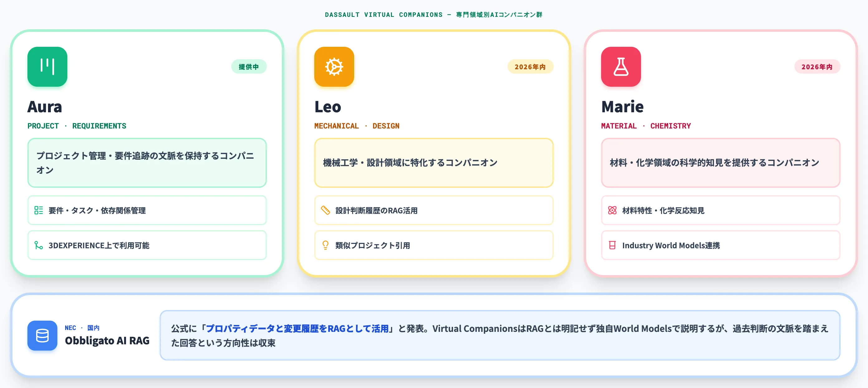
Task: Click the 類似プロジェクト引用 feature row
Action: tap(434, 245)
